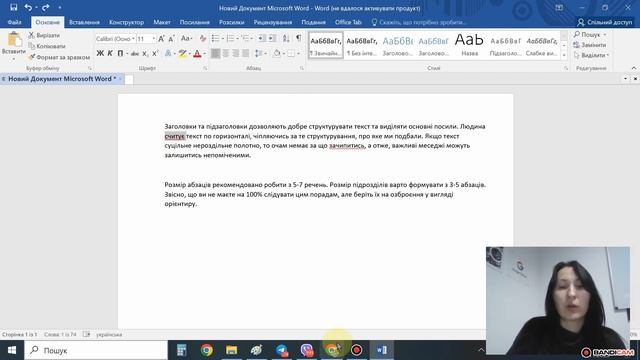Open the Файл tab
The width and height of the screenshot is (640, 360).
point(14,22)
